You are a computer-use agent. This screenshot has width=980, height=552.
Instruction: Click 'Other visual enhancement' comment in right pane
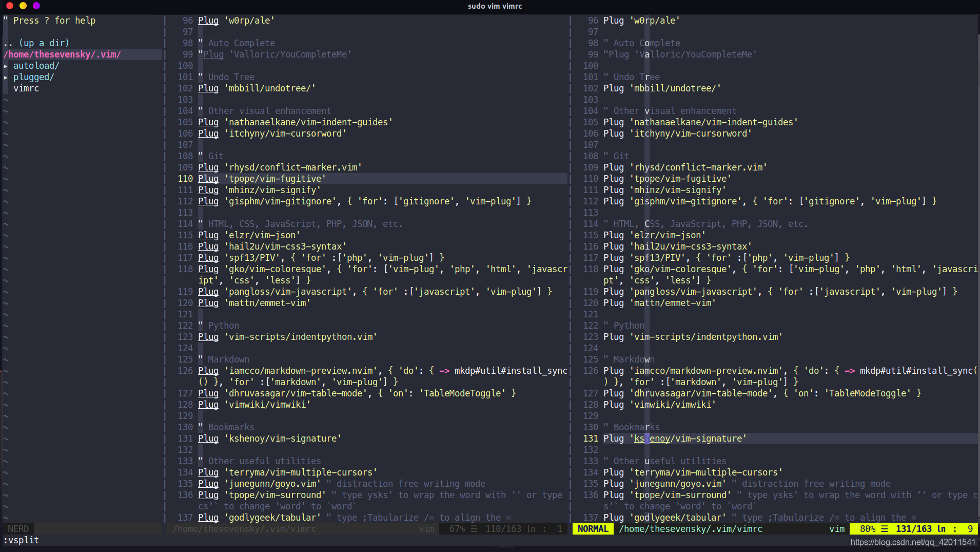click(675, 111)
